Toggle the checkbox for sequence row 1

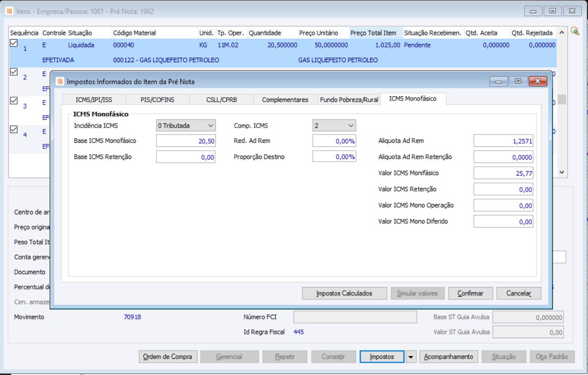[x=14, y=43]
